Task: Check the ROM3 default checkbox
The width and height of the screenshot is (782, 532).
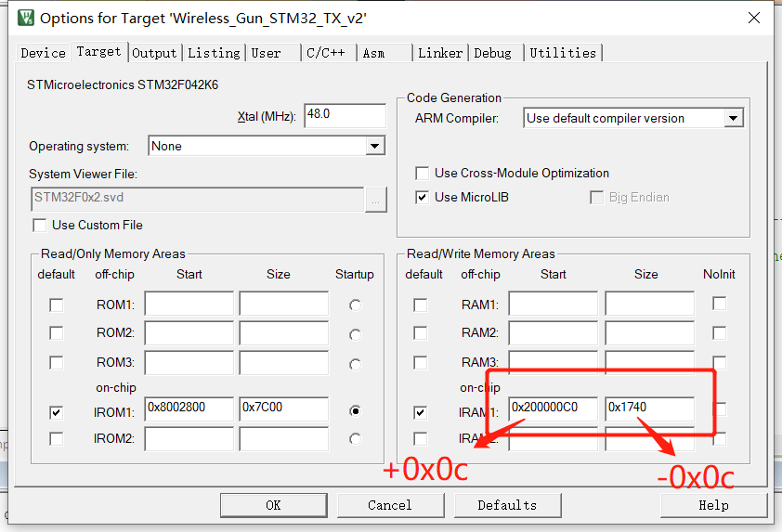Action: tap(57, 362)
